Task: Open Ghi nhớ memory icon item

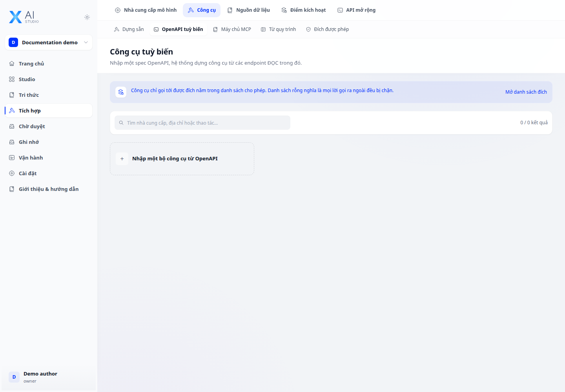Action: coord(12,142)
